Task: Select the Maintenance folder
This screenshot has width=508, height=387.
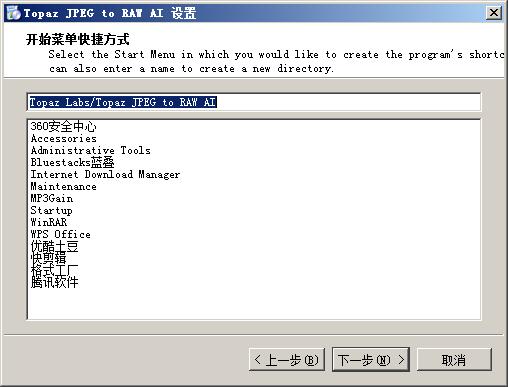Action: [x=63, y=186]
